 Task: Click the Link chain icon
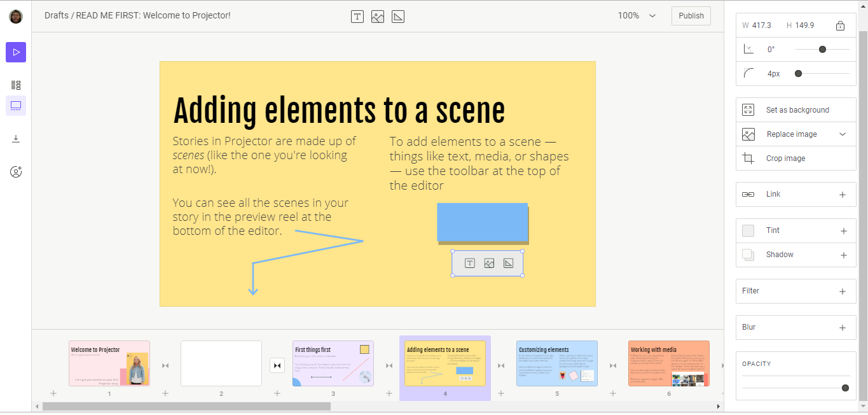tap(748, 194)
